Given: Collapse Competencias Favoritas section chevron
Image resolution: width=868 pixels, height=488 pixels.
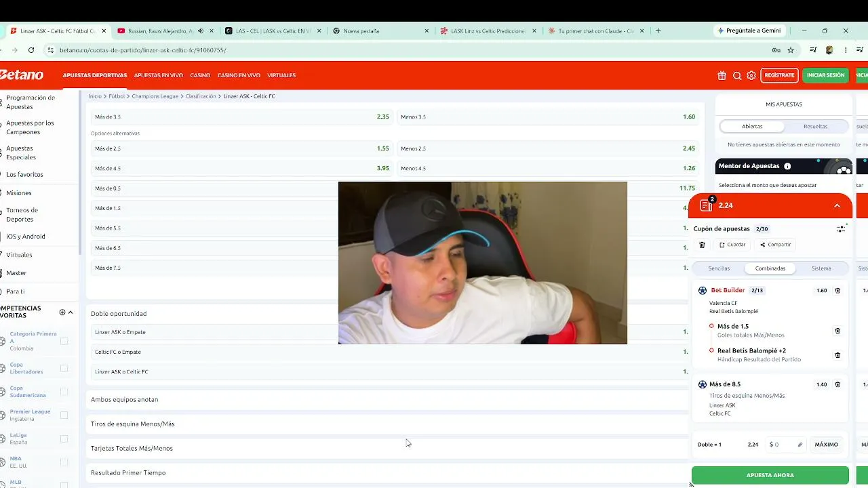Looking at the screenshot, I should tap(71, 312).
